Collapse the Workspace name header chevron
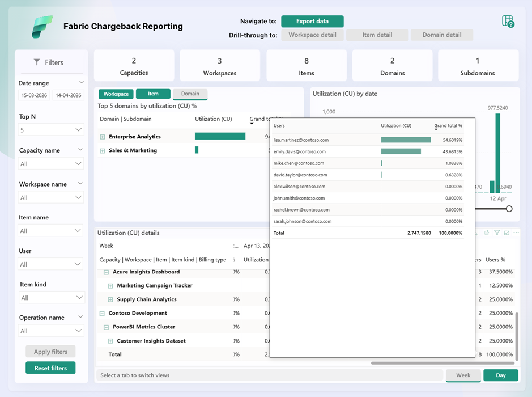This screenshot has width=532, height=397. 80,183
